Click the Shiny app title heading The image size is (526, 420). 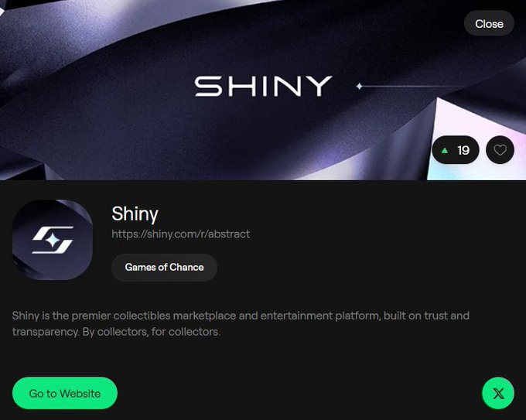pos(135,213)
